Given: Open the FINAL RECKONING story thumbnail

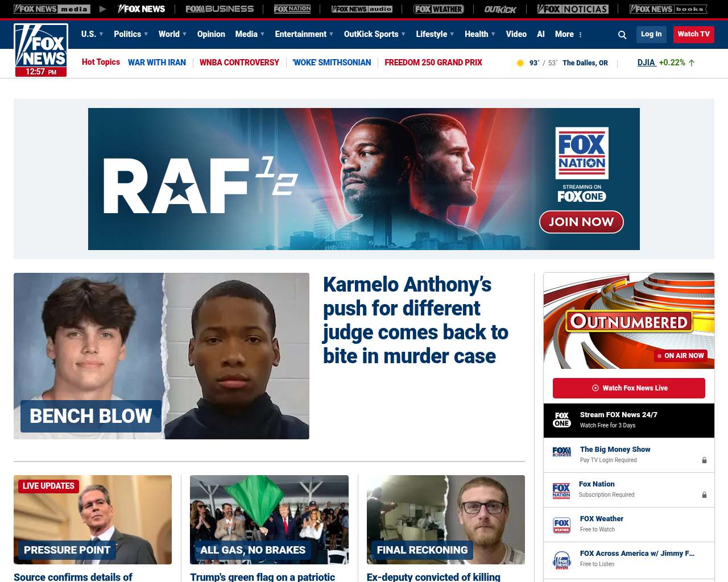Looking at the screenshot, I should pos(446,519).
